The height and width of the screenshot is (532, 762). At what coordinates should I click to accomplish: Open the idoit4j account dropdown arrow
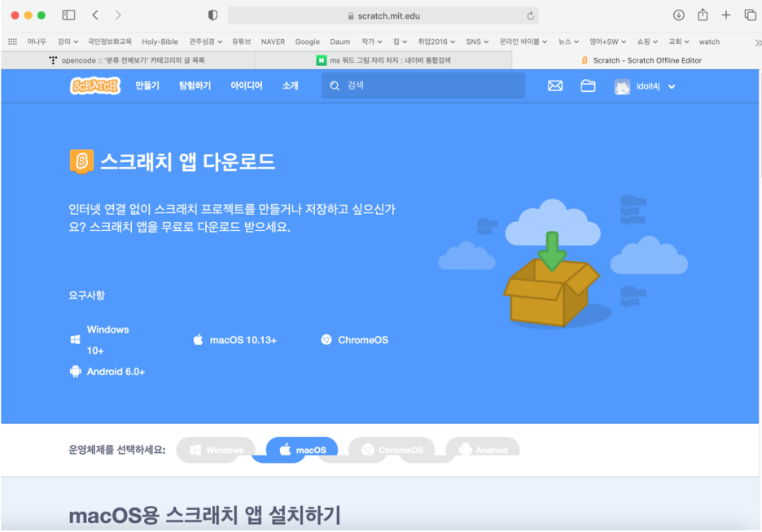coord(672,87)
